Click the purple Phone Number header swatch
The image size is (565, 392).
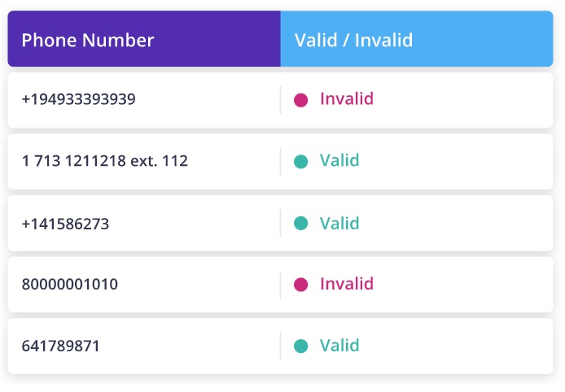(x=212, y=40)
